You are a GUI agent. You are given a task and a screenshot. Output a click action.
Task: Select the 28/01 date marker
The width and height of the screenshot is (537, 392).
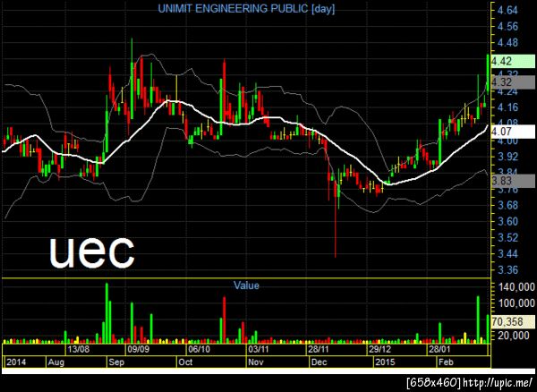pyautogui.click(x=439, y=349)
